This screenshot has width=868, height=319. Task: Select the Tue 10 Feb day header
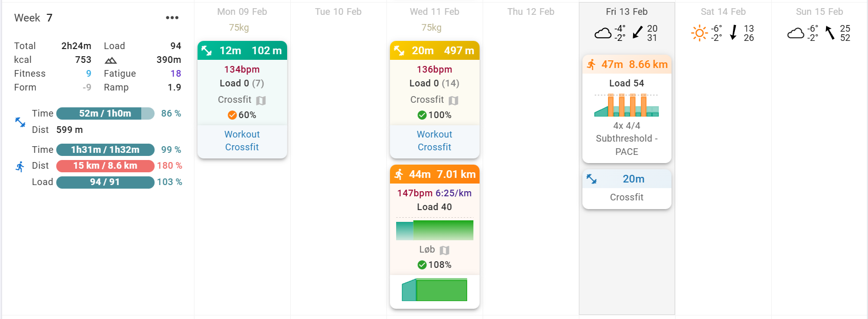338,12
